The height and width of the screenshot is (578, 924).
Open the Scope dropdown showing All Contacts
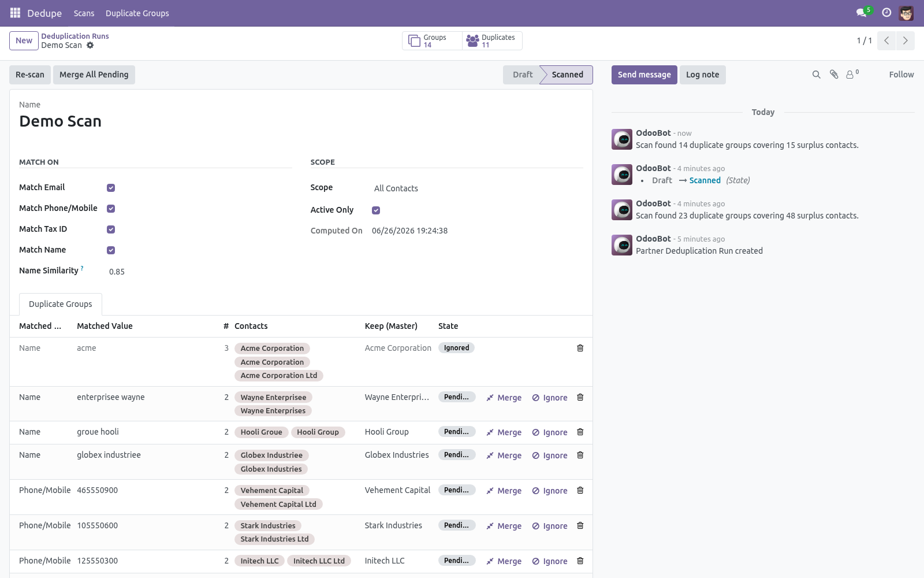[x=477, y=188]
